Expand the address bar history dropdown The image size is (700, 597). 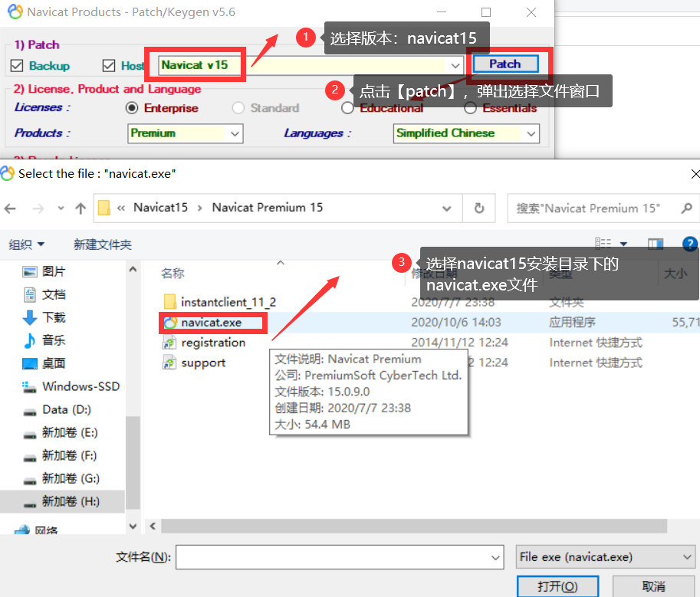point(446,208)
